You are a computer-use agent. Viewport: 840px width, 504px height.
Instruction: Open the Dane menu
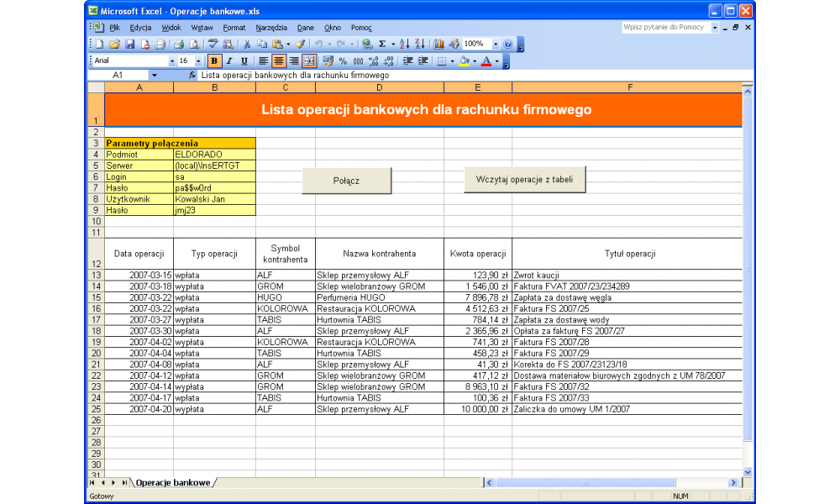click(306, 28)
